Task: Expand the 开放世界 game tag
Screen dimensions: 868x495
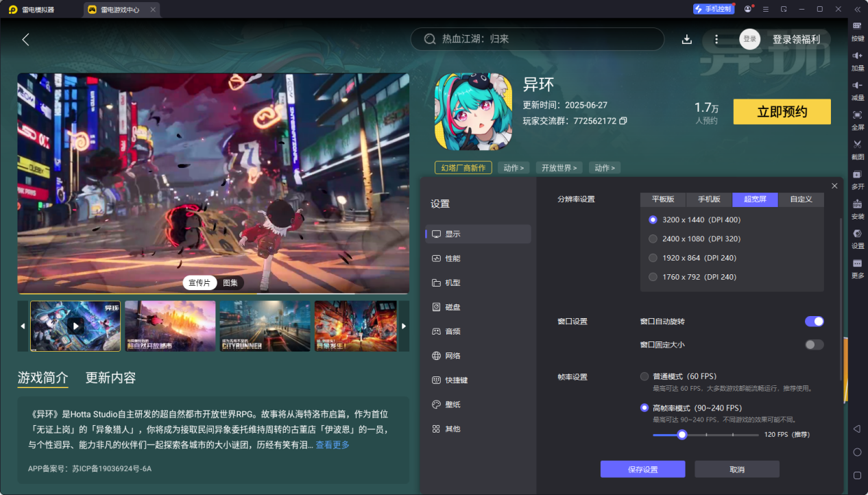Action: click(x=559, y=167)
